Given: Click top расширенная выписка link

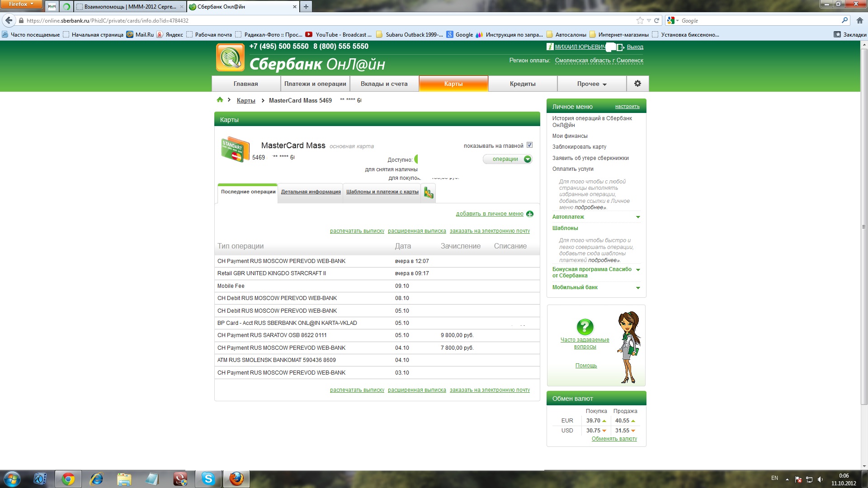Looking at the screenshot, I should pos(417,231).
